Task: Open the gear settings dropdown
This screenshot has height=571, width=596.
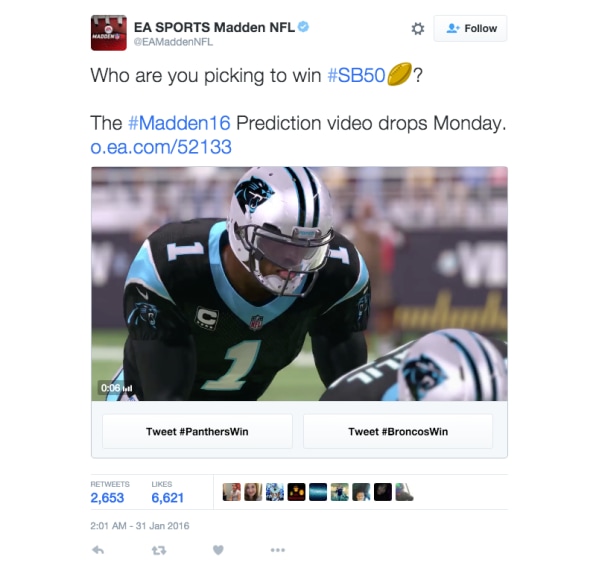Action: (x=418, y=29)
